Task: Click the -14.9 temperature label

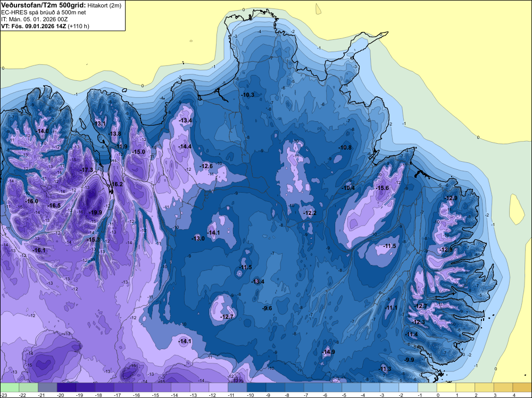Action: click(x=328, y=352)
